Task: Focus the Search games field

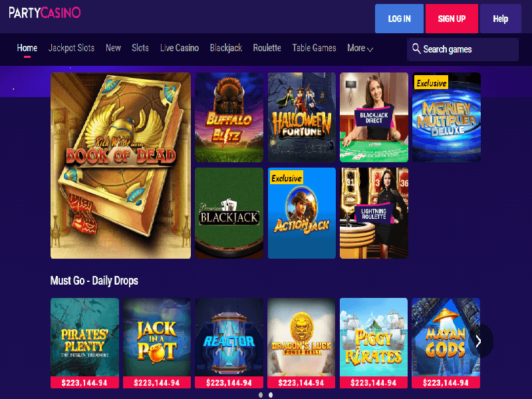Action: coord(463,49)
